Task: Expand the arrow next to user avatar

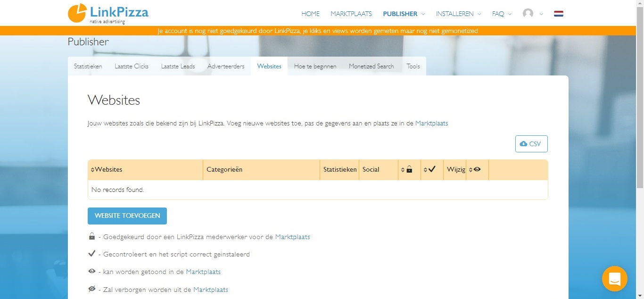Action: click(541, 14)
